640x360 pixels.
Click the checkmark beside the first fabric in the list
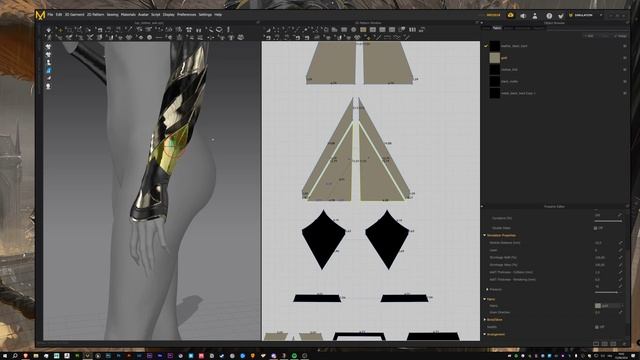pos(486,46)
